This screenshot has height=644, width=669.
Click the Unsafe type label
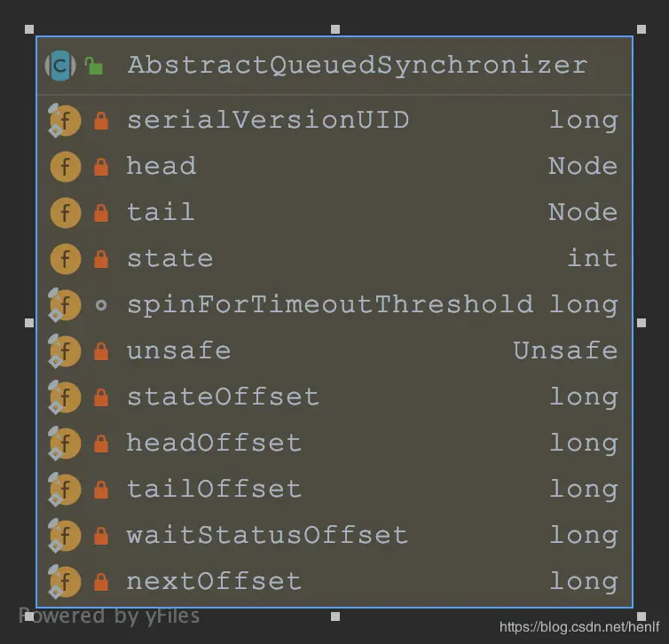(565, 350)
